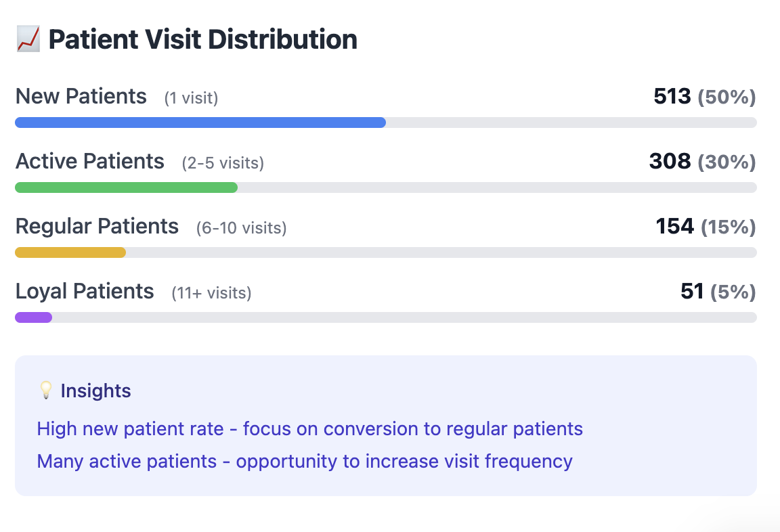Click the 513 new patients count

672,97
